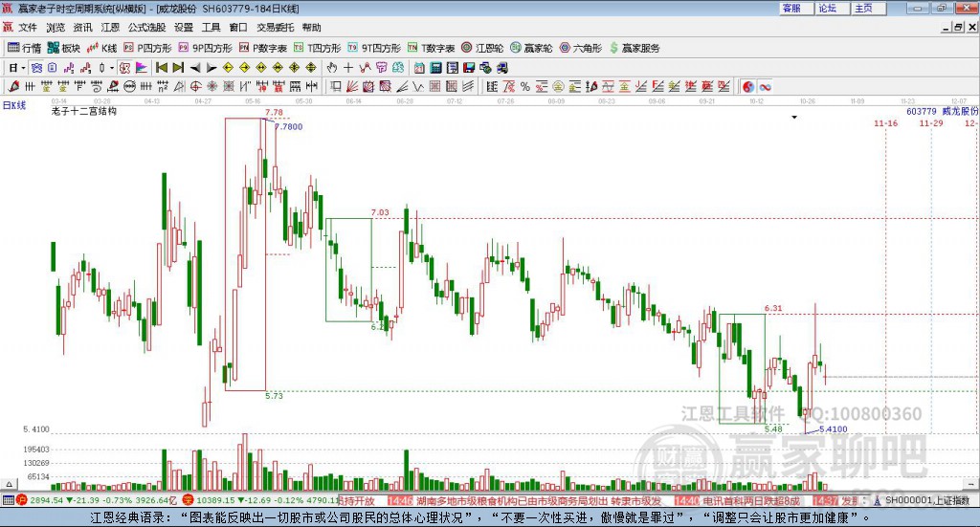Select the Gann fan lines tool
Screen dimensions: 980x527
pos(352,87)
